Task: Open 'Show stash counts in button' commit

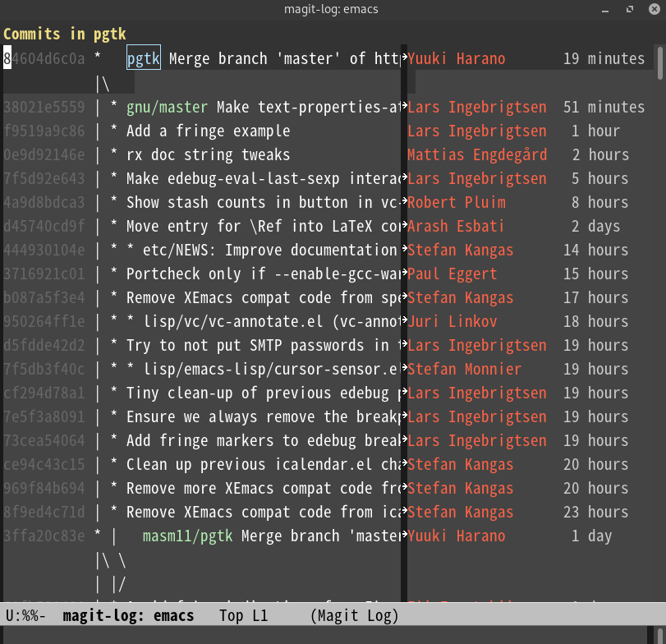Action: 264,202
